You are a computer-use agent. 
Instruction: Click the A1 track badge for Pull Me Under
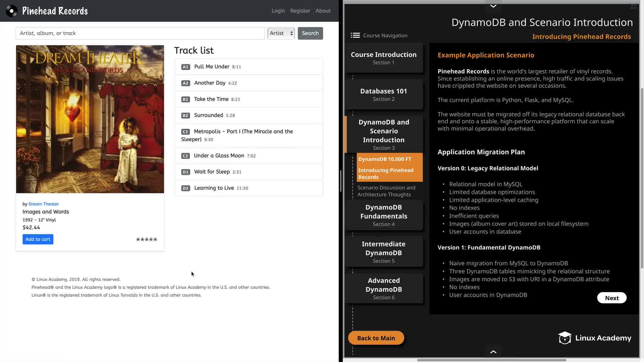point(185,67)
